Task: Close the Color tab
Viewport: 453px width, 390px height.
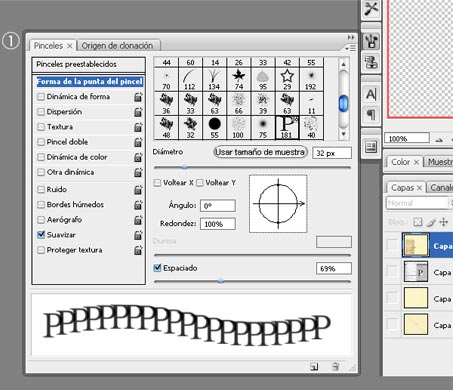Action: tap(416, 162)
